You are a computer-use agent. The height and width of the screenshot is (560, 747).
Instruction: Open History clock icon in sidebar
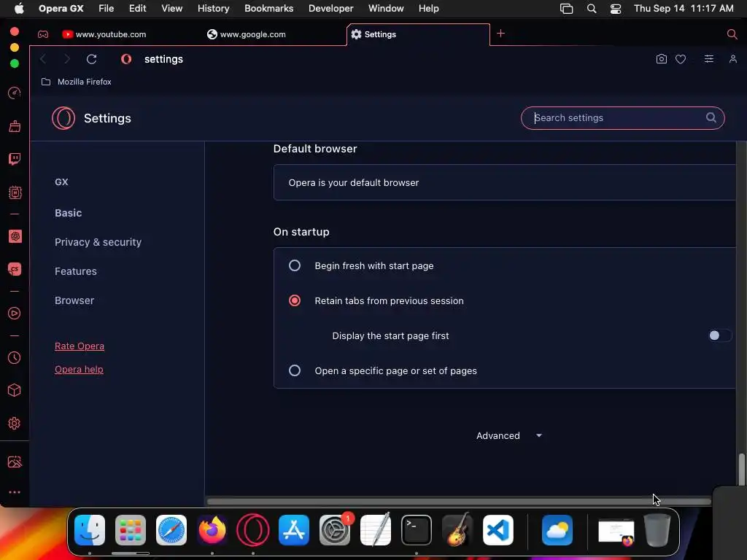15,357
